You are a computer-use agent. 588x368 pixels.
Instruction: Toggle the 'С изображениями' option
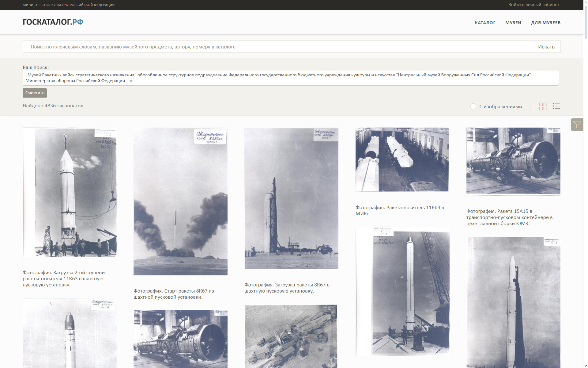pos(473,106)
